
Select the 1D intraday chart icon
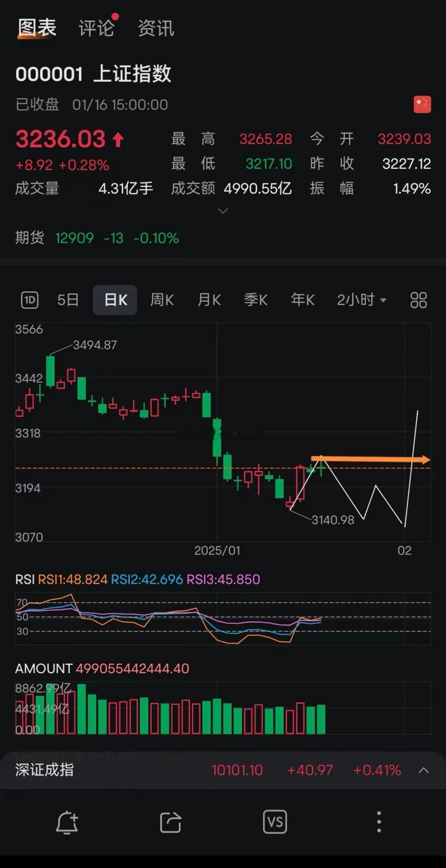30,300
